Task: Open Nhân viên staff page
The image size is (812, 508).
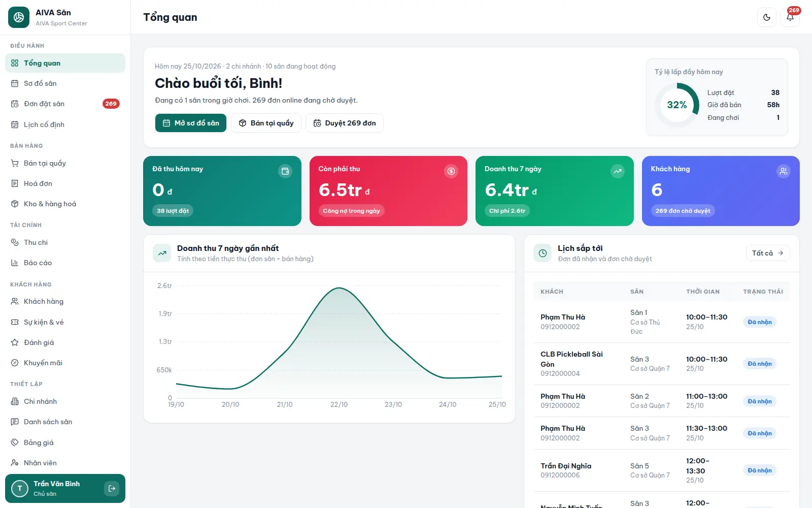Action: tap(65, 463)
